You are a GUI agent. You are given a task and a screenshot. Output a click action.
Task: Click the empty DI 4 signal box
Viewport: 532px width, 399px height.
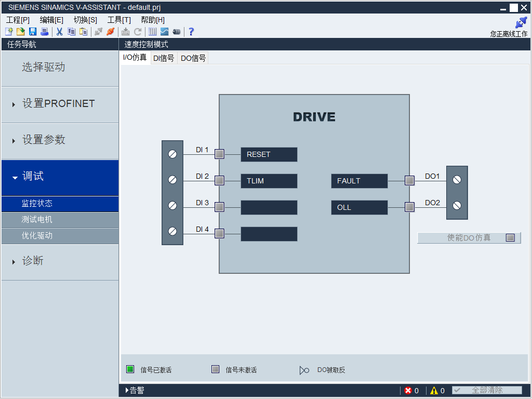(269, 234)
